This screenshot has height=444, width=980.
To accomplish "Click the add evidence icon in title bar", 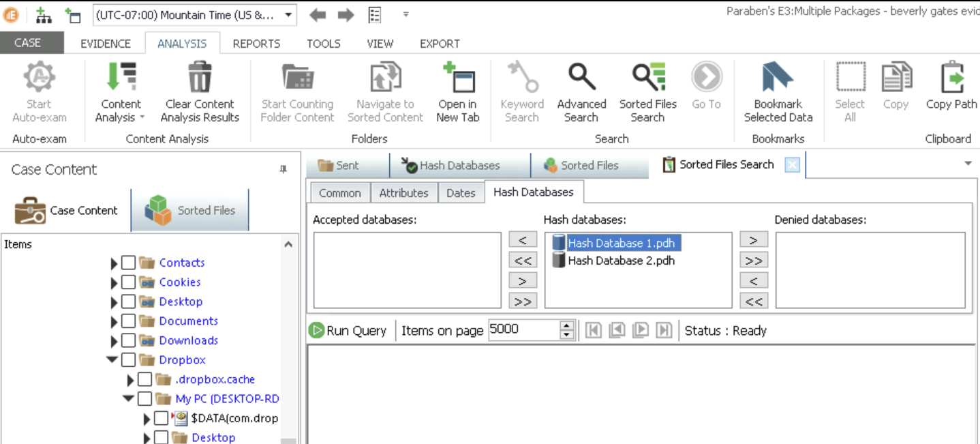I will 72,15.
